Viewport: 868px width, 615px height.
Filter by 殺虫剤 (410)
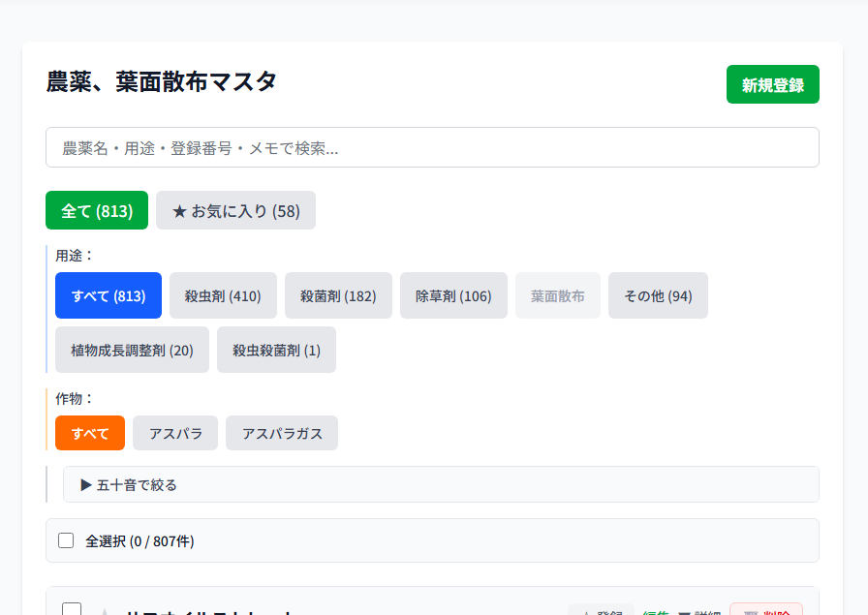223,295
